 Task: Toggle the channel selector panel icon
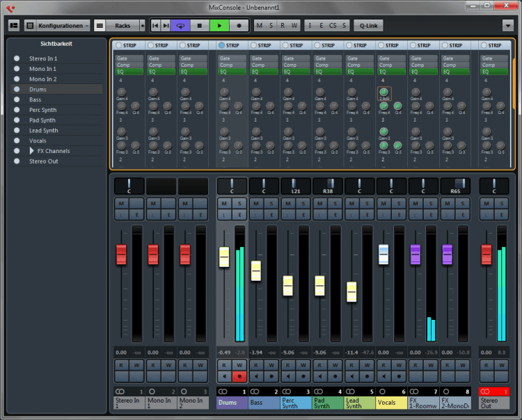[x=14, y=26]
